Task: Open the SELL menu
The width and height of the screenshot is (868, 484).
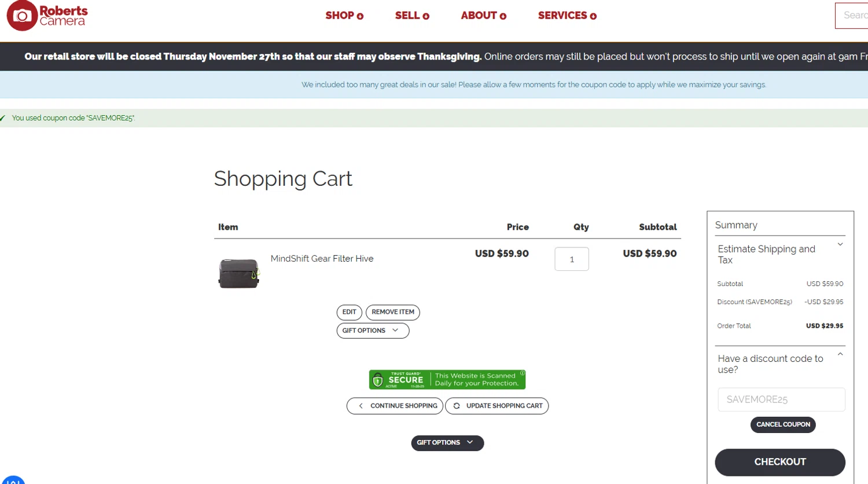Action: point(412,16)
